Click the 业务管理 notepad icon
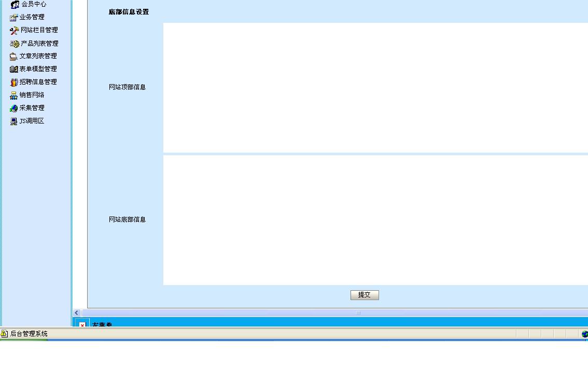The image size is (588, 366). click(x=14, y=17)
